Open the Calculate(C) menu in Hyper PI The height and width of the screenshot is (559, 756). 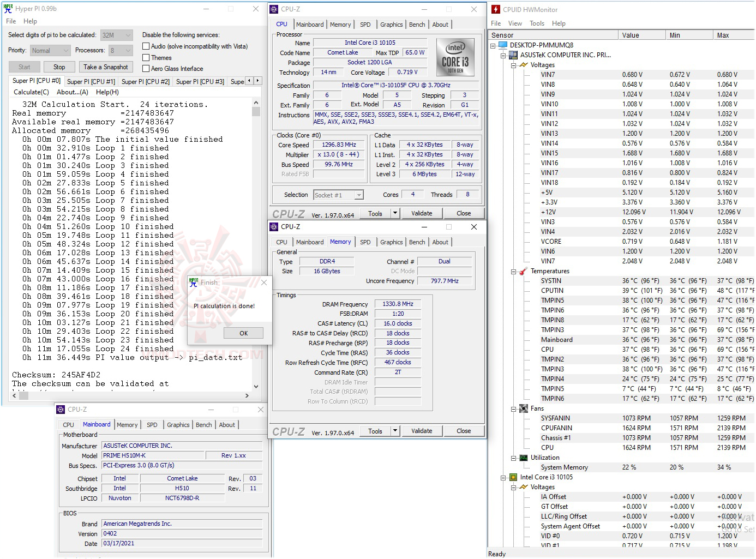31,92
